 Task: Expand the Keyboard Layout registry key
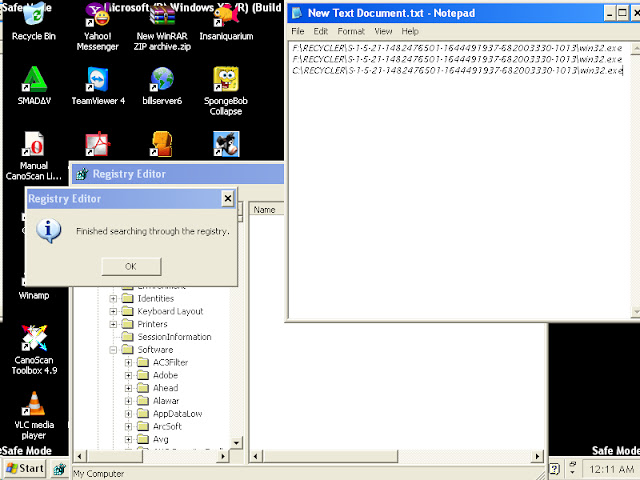pos(113,311)
